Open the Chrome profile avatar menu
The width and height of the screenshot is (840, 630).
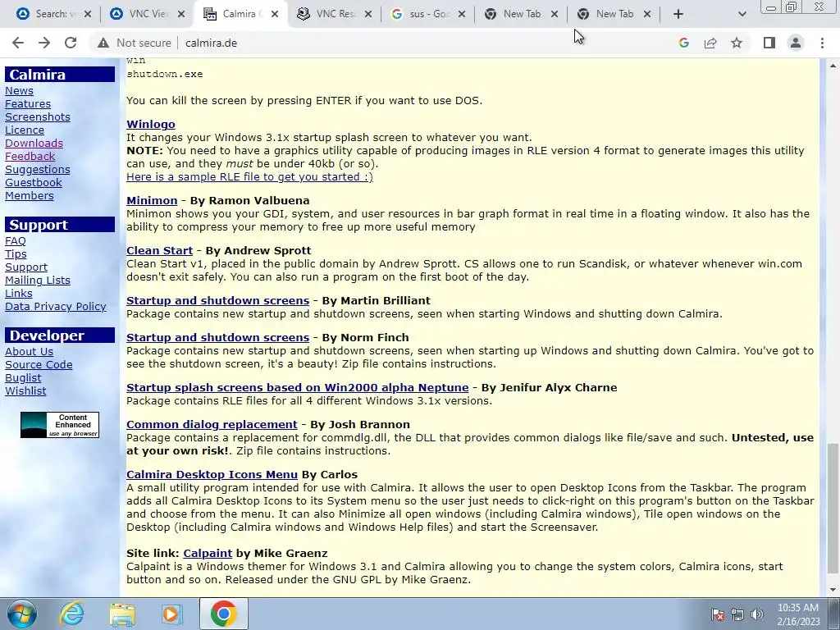point(796,43)
